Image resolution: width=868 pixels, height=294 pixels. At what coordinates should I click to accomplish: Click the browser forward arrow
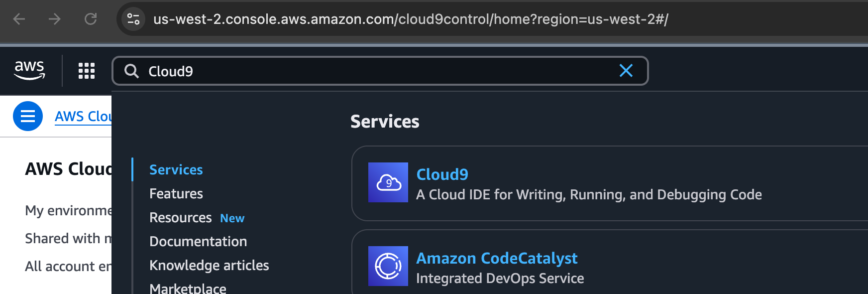coord(55,19)
